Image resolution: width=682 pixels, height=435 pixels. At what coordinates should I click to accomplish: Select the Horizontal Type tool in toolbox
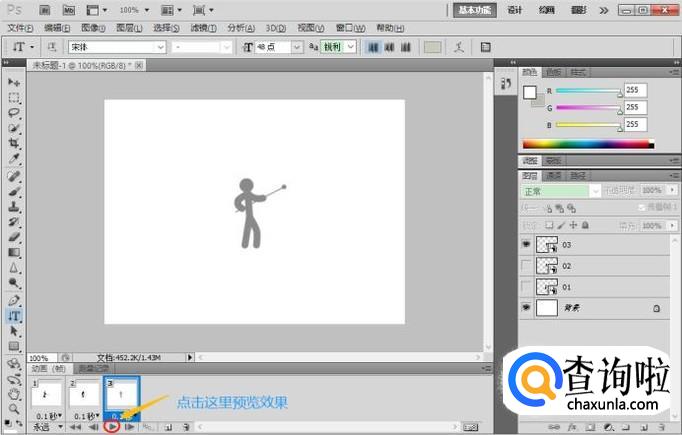[15, 315]
